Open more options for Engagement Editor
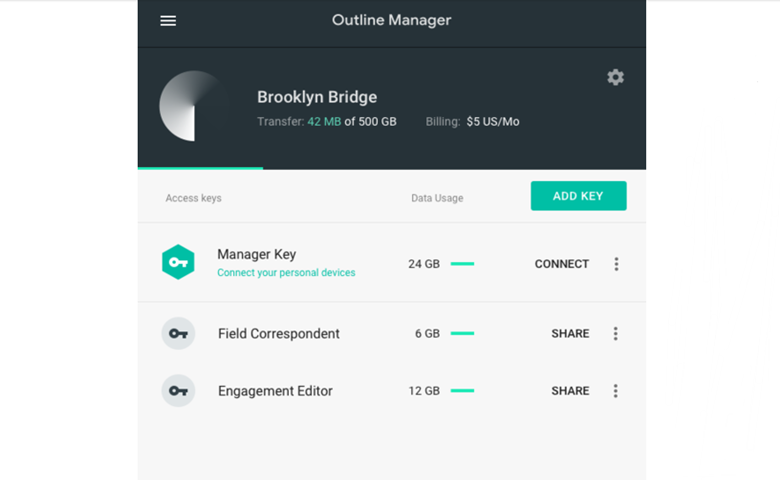 (x=616, y=391)
